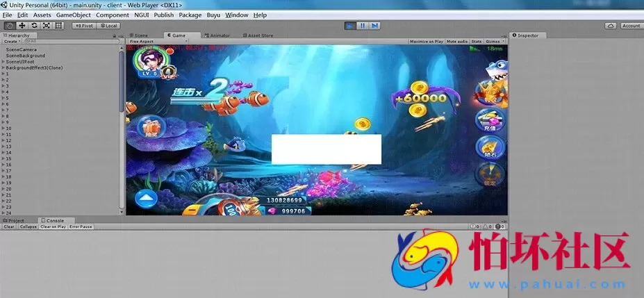Stop play mode with the Play button
Viewport: 644px width, 298px height.
coord(350,26)
